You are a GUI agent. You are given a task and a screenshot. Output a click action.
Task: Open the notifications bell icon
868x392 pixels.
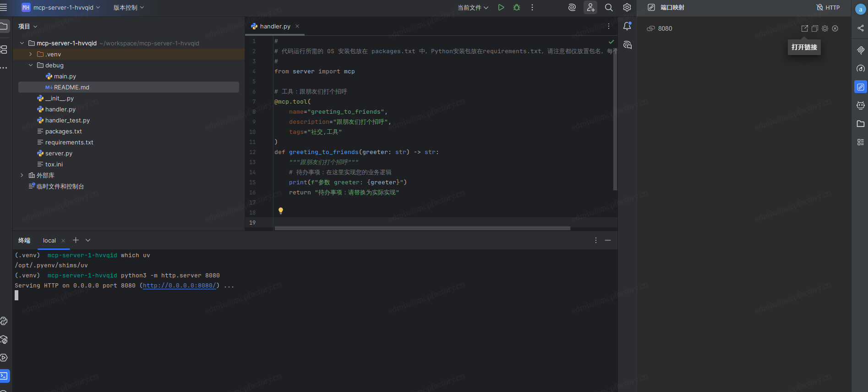click(x=628, y=26)
